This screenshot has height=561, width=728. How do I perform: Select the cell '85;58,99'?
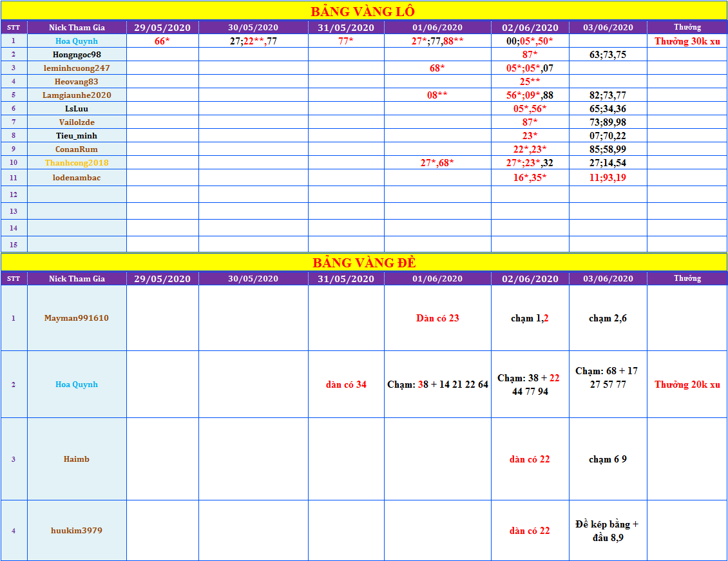pos(608,149)
